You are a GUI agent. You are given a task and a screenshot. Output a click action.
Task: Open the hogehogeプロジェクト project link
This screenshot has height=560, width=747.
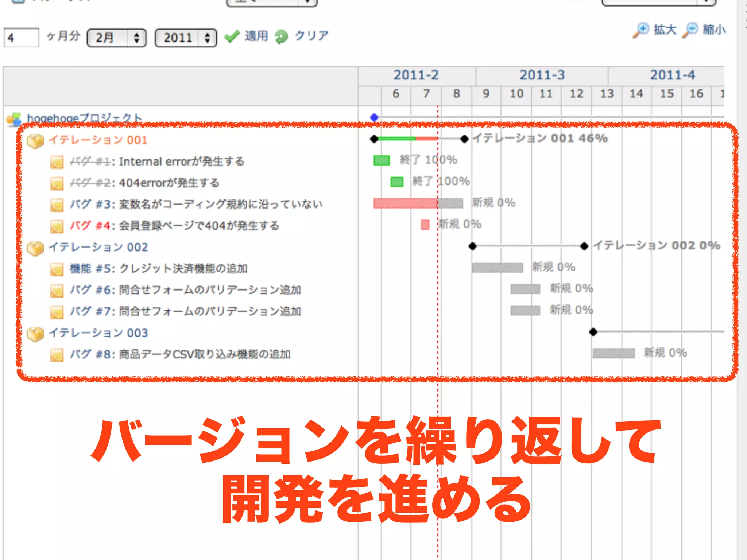click(x=84, y=118)
